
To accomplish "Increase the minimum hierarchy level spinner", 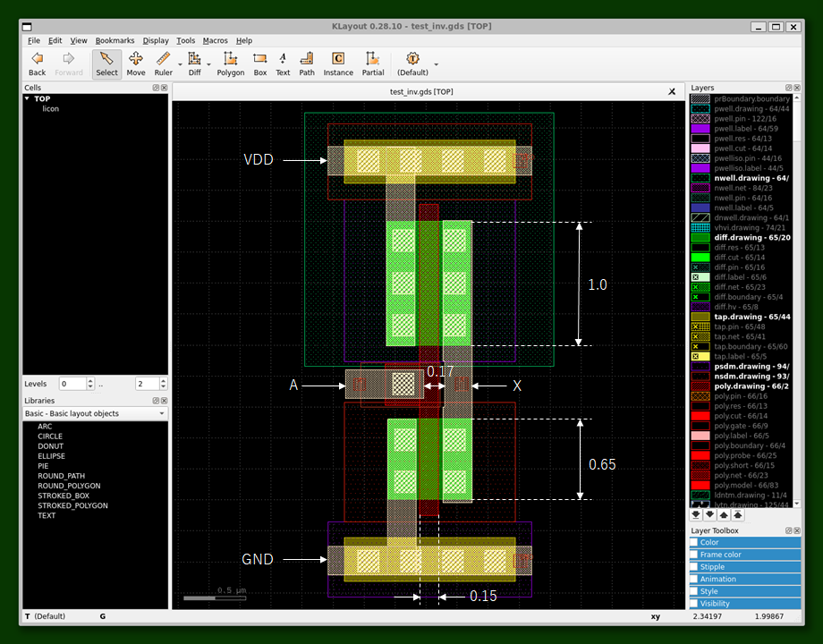I will (90, 380).
